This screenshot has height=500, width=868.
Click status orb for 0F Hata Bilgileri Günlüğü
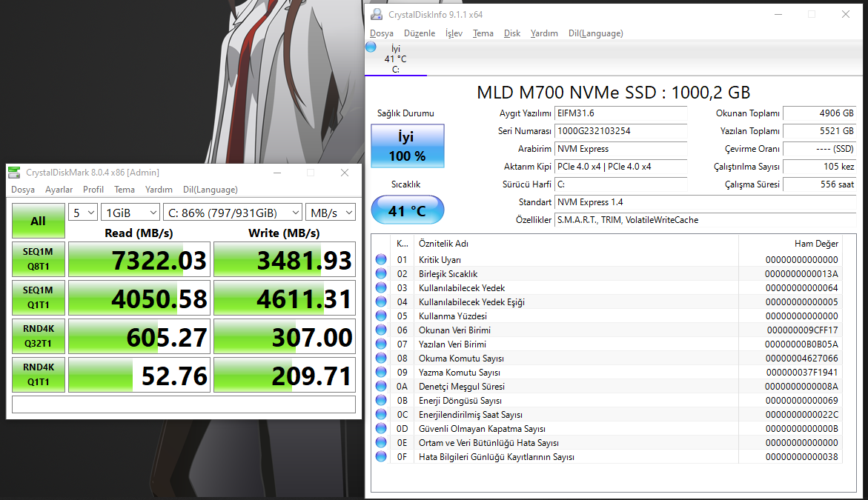tap(381, 456)
